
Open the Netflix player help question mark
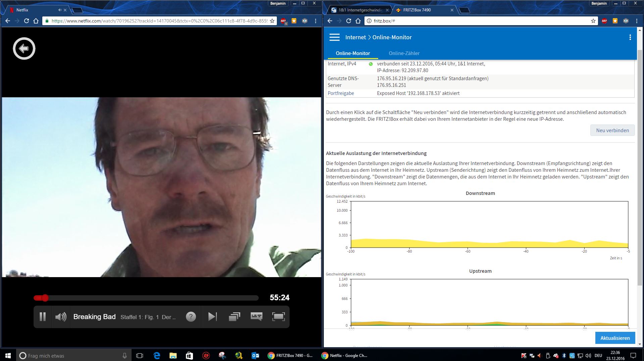191,317
